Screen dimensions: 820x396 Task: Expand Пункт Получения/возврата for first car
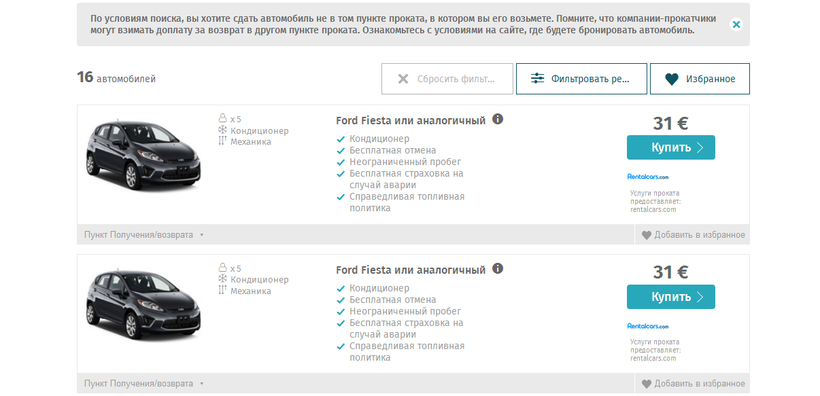144,235
